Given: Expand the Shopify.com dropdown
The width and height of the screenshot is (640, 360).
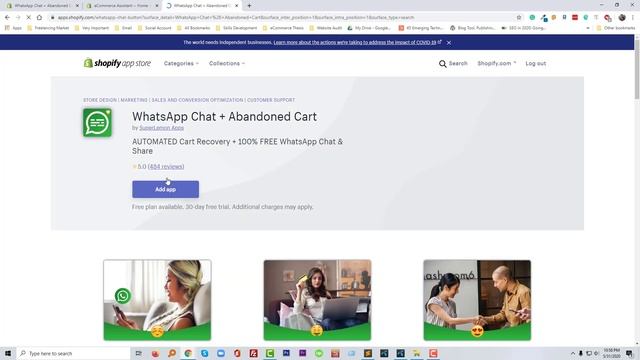Looking at the screenshot, I should point(497,64).
